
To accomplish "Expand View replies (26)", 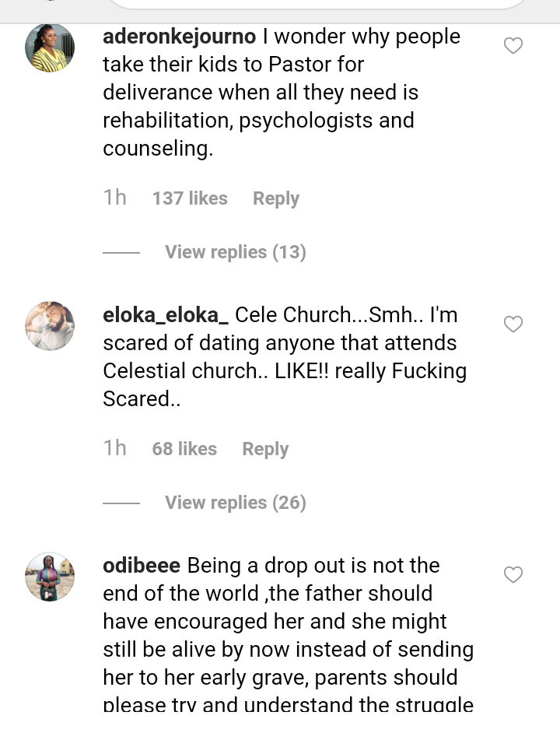I will pyautogui.click(x=235, y=503).
